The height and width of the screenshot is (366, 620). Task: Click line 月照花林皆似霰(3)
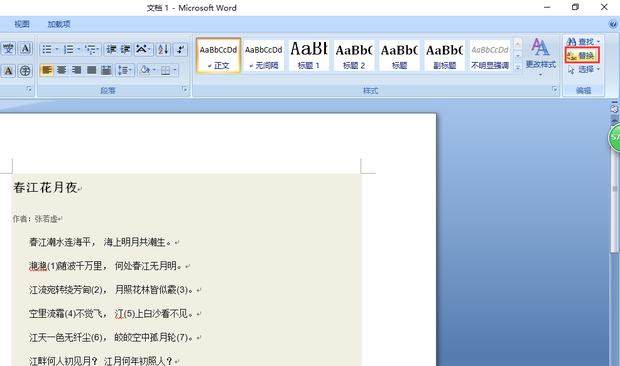151,290
